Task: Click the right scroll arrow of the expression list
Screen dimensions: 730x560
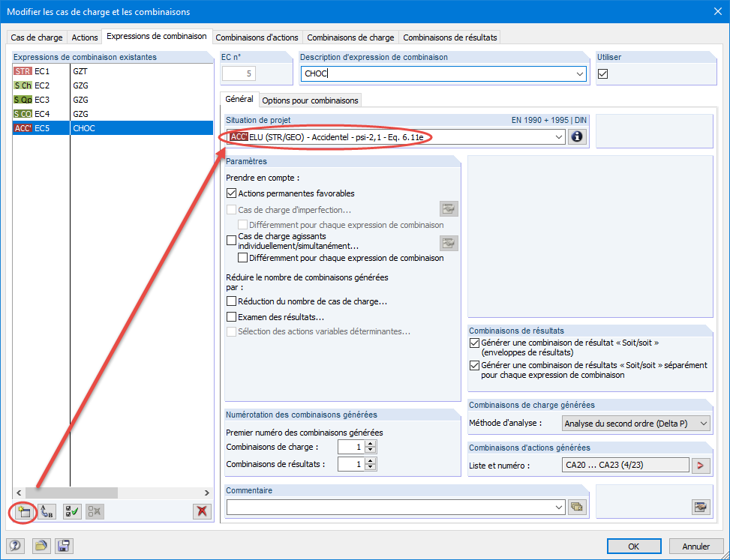Action: tap(207, 493)
